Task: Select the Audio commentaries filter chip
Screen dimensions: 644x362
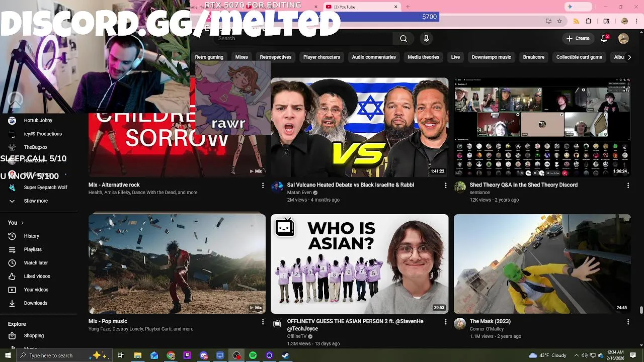Action: point(374,57)
